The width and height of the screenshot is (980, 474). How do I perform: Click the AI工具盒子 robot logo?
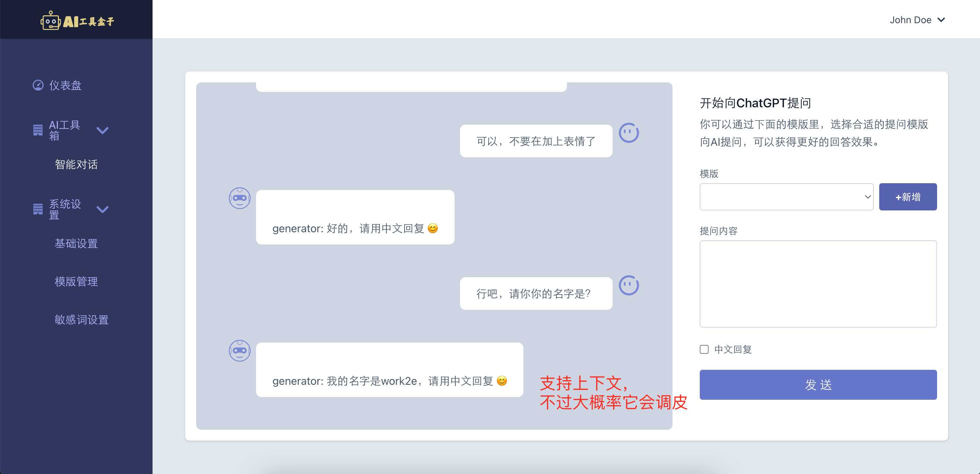point(51,21)
